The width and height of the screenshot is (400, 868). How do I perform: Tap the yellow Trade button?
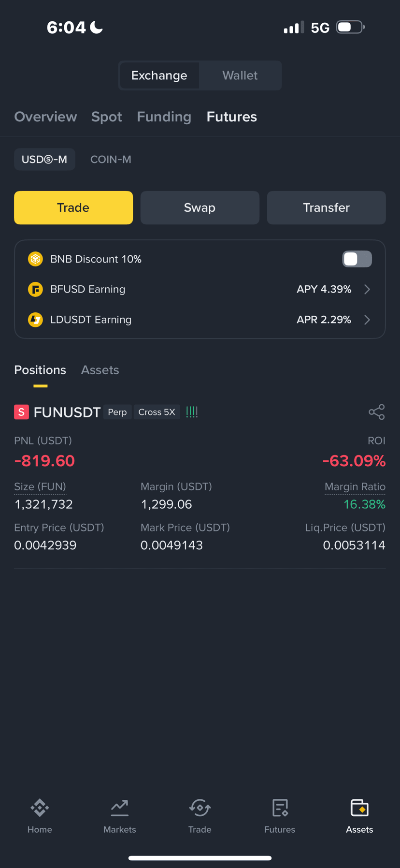tap(73, 207)
